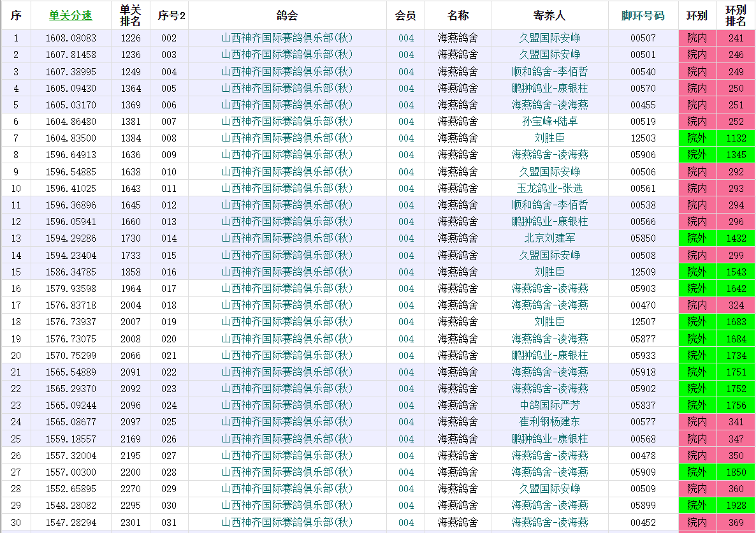Open row 1 club link 山西神齐国际赛鸽俱乐部(秋)
Screen dimensions: 756x533
(x=287, y=38)
